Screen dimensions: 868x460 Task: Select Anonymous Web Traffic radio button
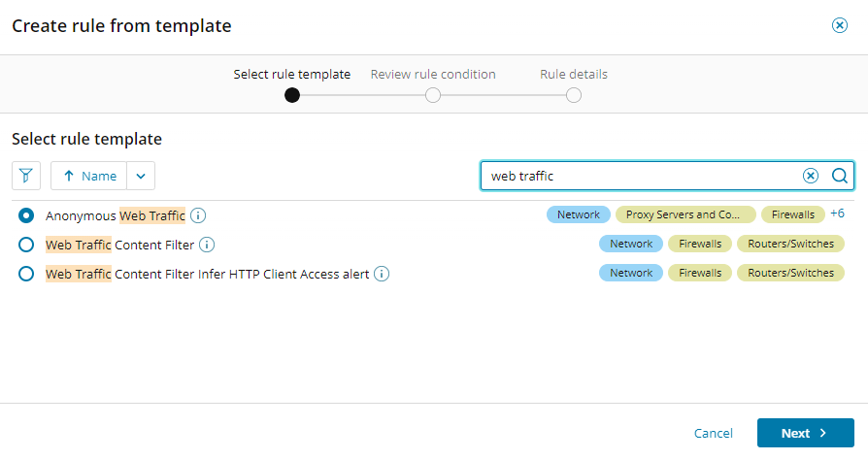(x=26, y=215)
